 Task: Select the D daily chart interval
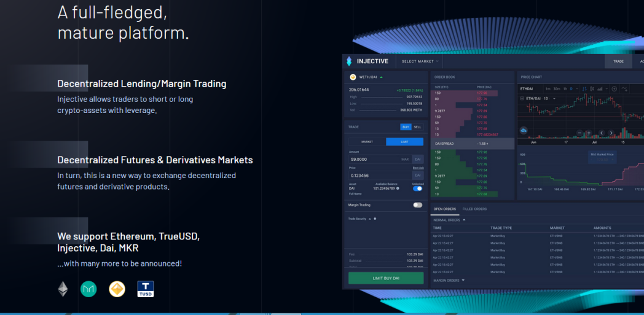click(x=571, y=88)
